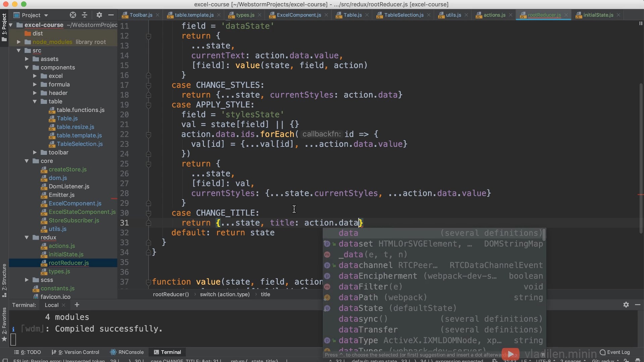
Task: Open the RNConsole tool window
Action: tap(127, 352)
